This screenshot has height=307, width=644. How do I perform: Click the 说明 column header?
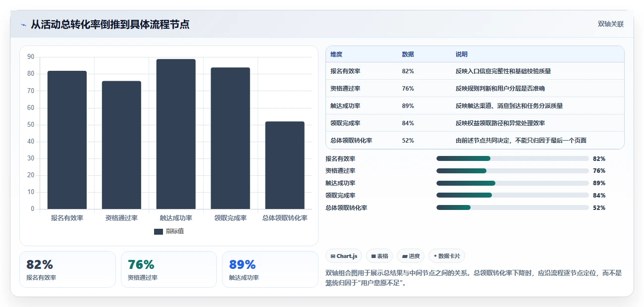pyautogui.click(x=461, y=54)
